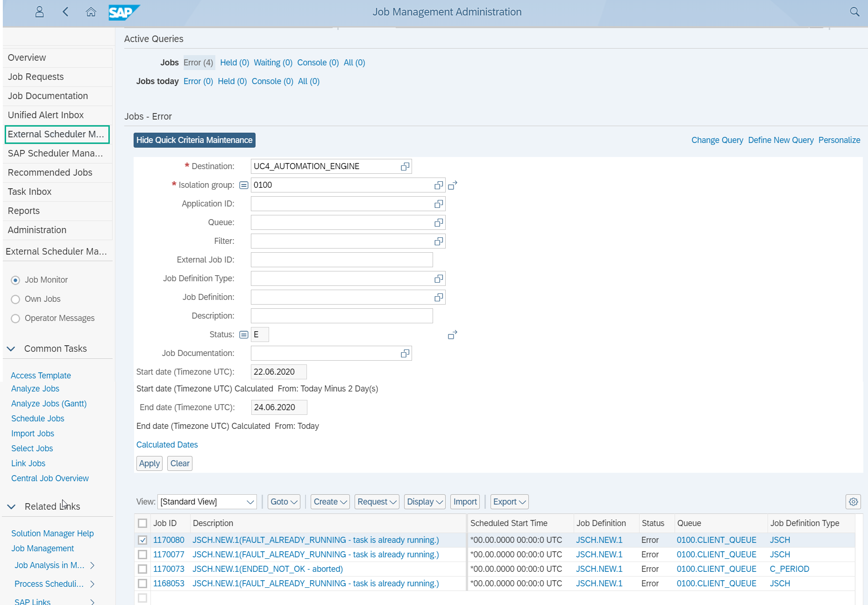Open the search magnifier icon
Viewport: 868px width, 605px height.
[854, 12]
